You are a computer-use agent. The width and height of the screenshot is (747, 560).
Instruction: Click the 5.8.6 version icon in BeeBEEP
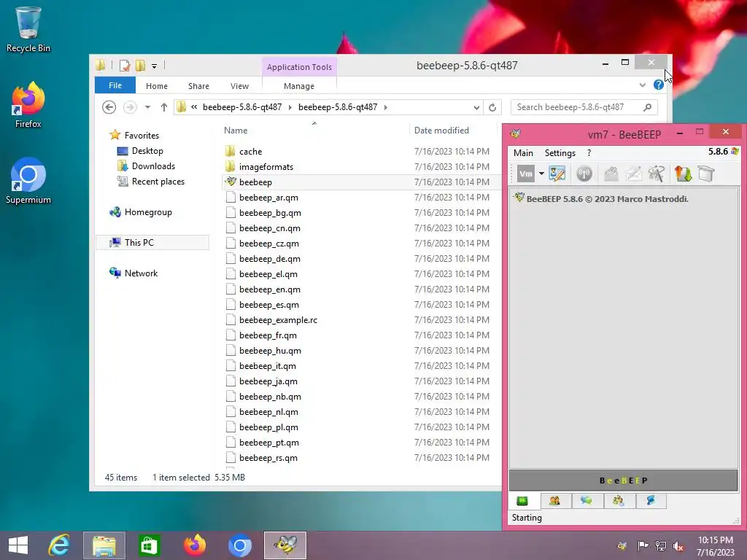click(x=735, y=152)
